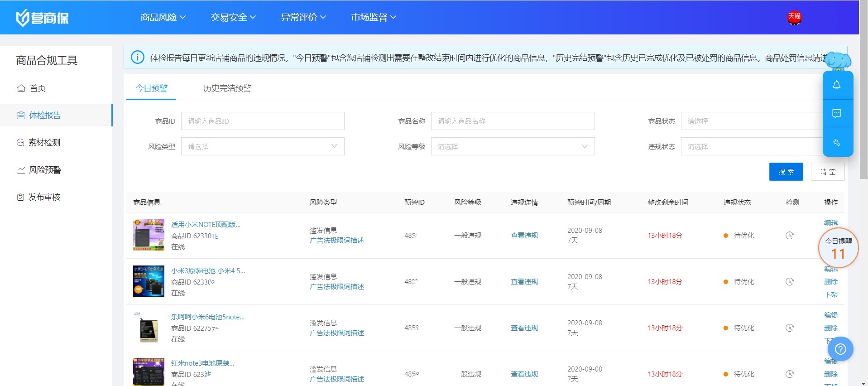Expand 交易安全 top menu
Viewport: 868px width, 386px height.
[233, 17]
